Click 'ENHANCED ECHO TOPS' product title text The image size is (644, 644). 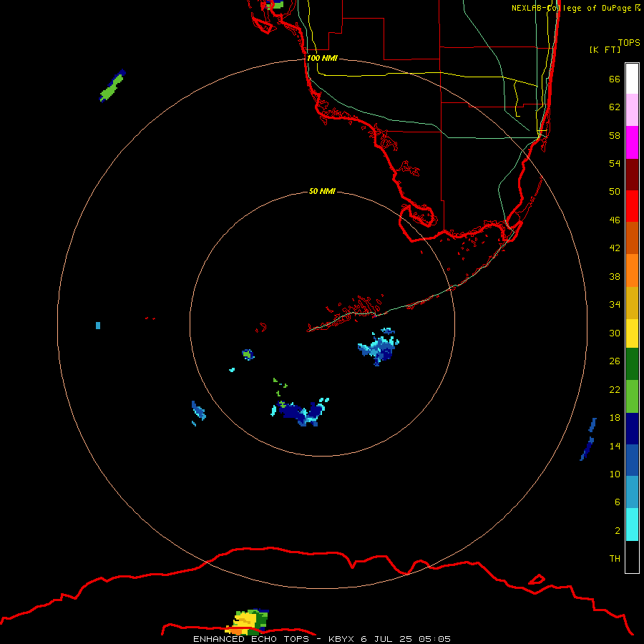pos(251,639)
